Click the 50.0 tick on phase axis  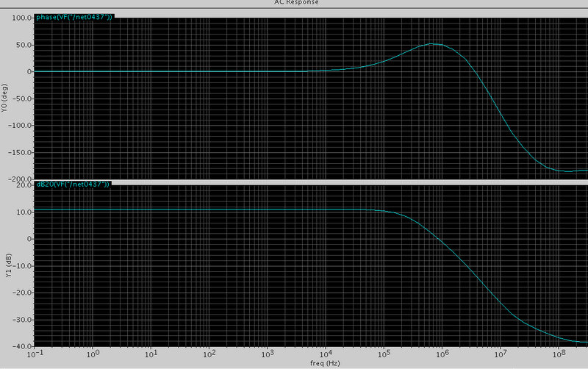tap(24, 45)
